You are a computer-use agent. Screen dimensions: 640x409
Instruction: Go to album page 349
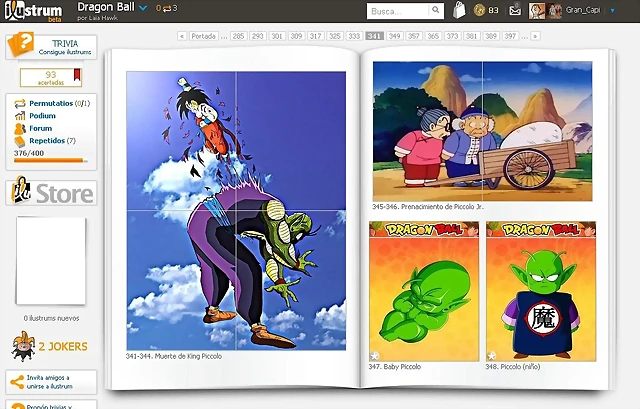coord(394,36)
